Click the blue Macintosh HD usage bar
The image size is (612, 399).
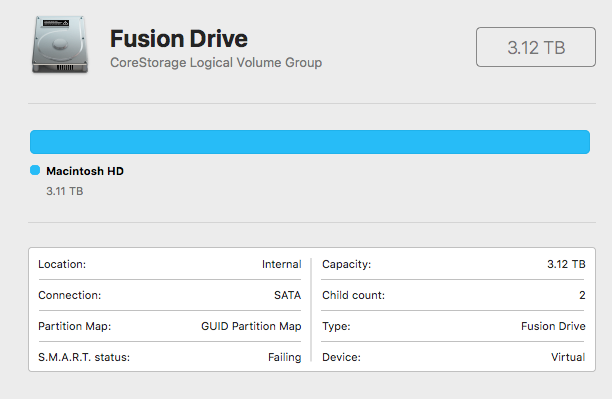click(x=310, y=142)
